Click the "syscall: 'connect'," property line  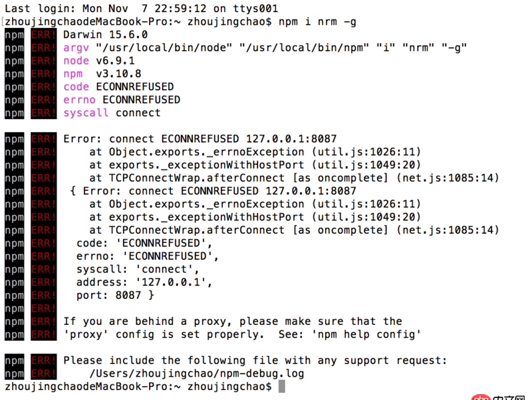coord(138,269)
